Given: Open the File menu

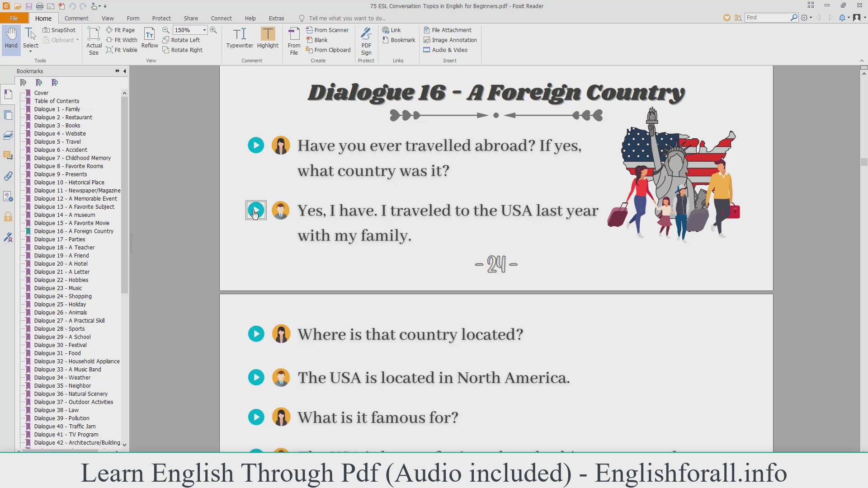Looking at the screenshot, I should click(14, 18).
